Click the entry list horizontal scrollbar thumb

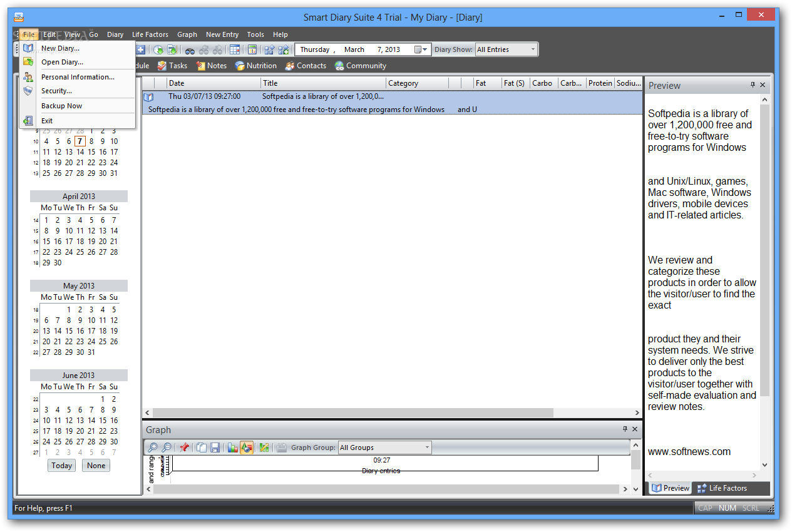tap(353, 413)
